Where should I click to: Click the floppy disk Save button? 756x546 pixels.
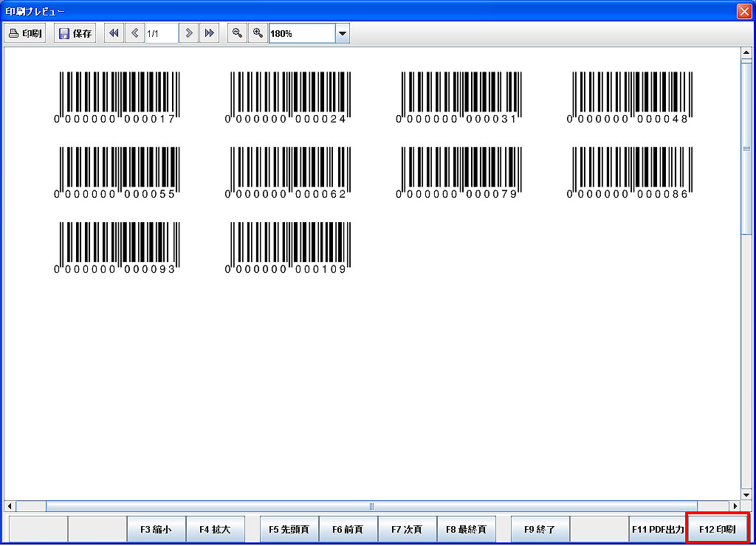(x=75, y=34)
